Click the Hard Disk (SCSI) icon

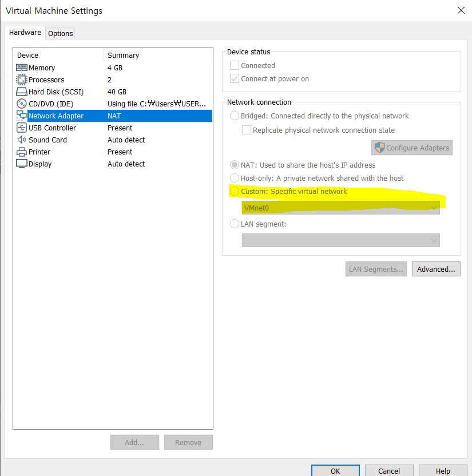click(x=22, y=92)
